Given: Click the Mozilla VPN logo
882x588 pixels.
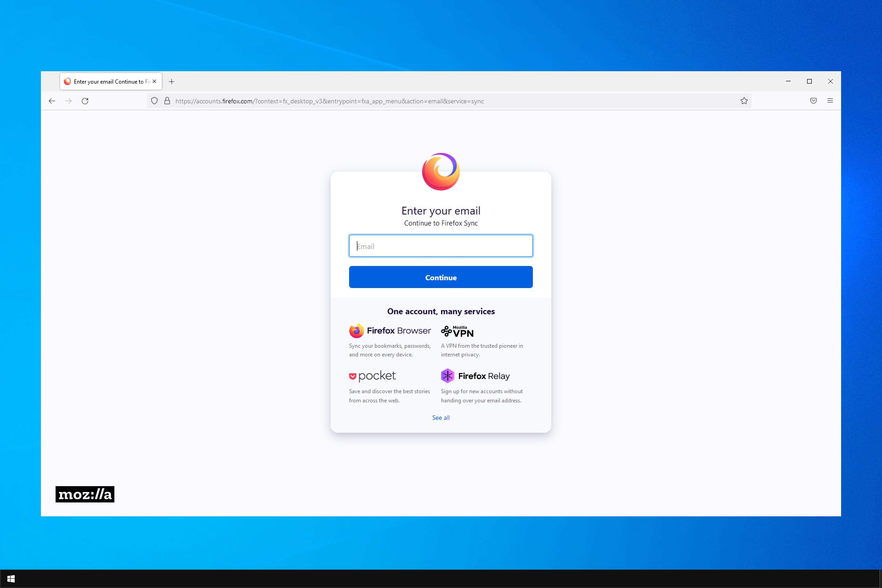Looking at the screenshot, I should (457, 331).
